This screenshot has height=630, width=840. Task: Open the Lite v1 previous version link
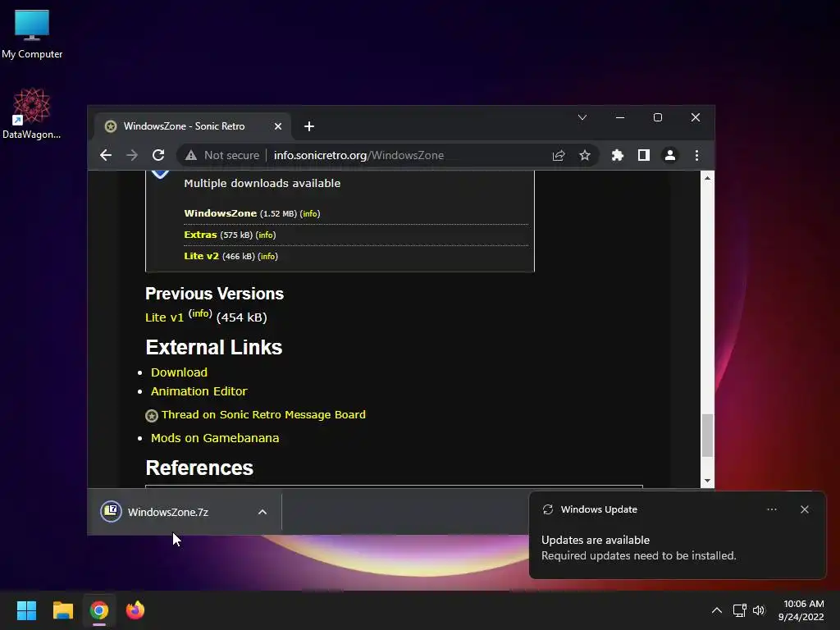[164, 317]
